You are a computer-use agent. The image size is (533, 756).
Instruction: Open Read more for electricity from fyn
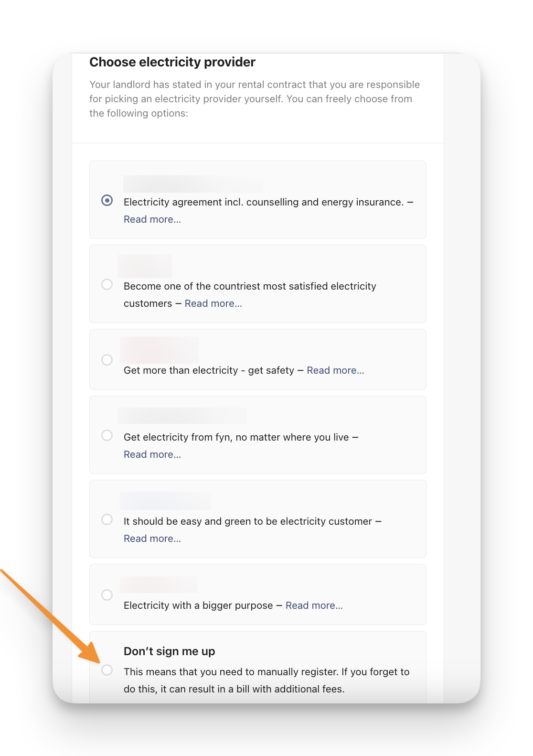152,454
